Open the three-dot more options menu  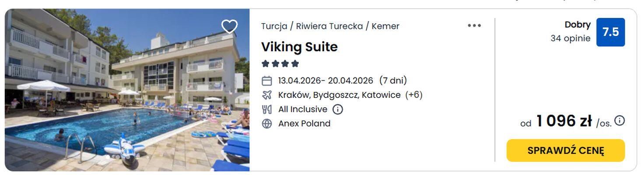(x=474, y=26)
